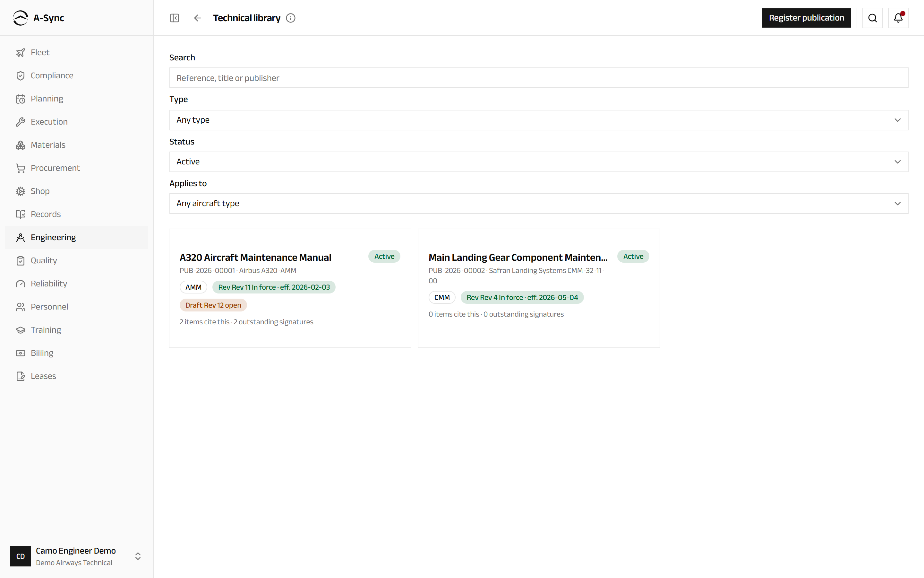Open the Technical library info icon
Viewport: 924px width, 578px height.
(x=291, y=18)
